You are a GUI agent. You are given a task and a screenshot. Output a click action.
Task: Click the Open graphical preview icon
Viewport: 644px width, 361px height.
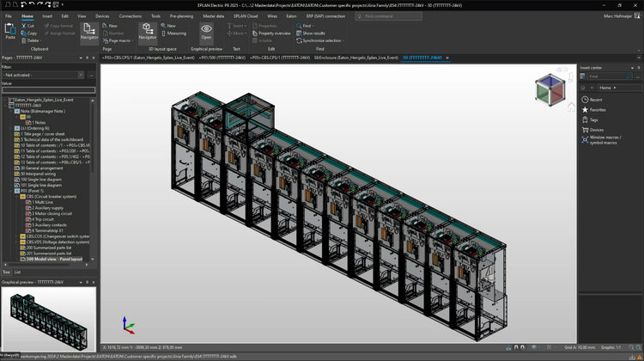click(206, 33)
